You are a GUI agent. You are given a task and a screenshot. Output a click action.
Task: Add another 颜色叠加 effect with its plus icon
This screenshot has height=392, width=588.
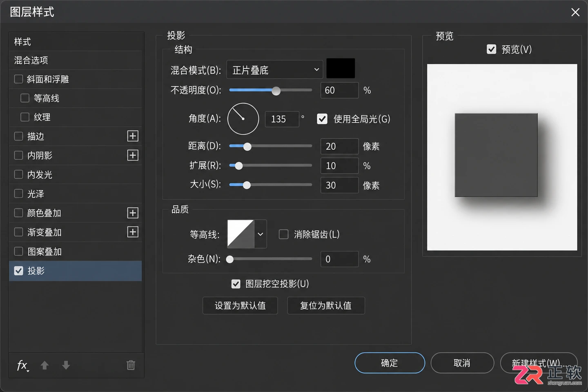click(133, 213)
